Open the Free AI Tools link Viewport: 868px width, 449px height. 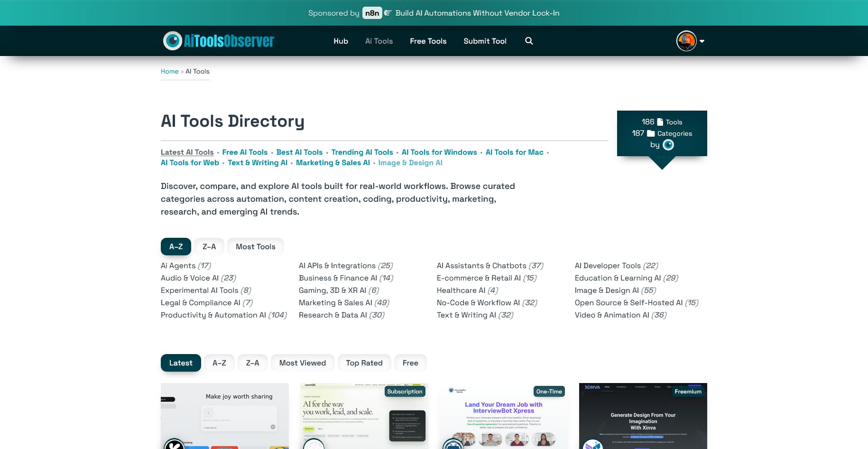[x=245, y=152]
